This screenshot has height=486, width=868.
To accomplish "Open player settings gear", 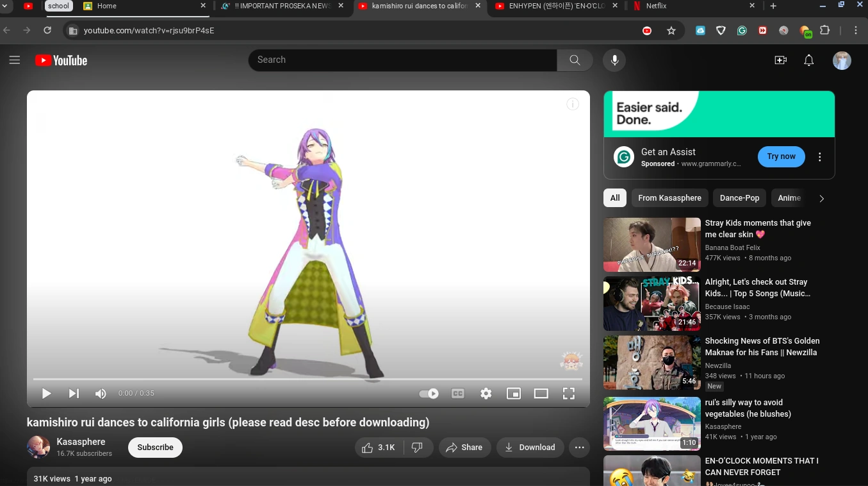I will 486,394.
